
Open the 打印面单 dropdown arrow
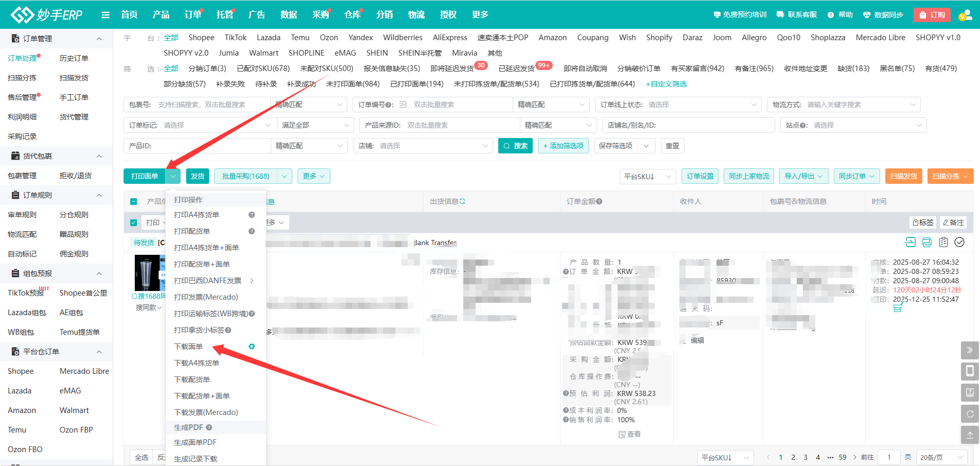click(x=173, y=176)
